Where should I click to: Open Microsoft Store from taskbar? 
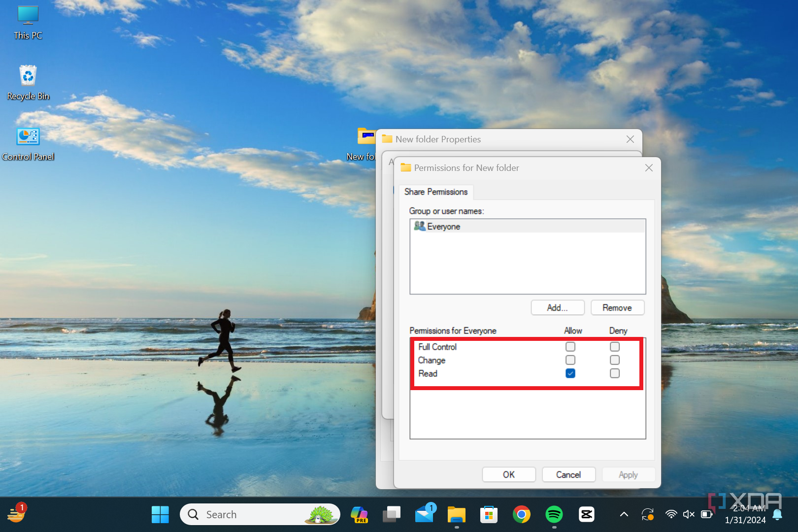[489, 515]
